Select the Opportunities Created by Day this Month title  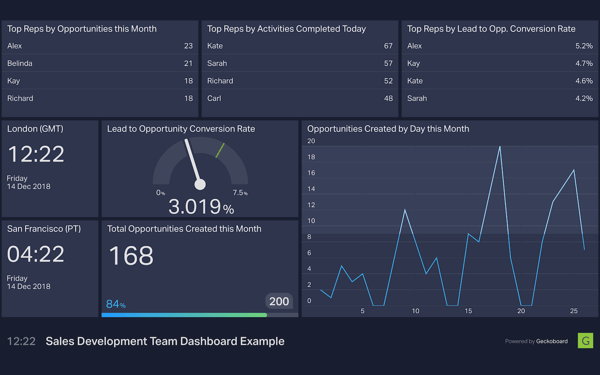(x=388, y=129)
